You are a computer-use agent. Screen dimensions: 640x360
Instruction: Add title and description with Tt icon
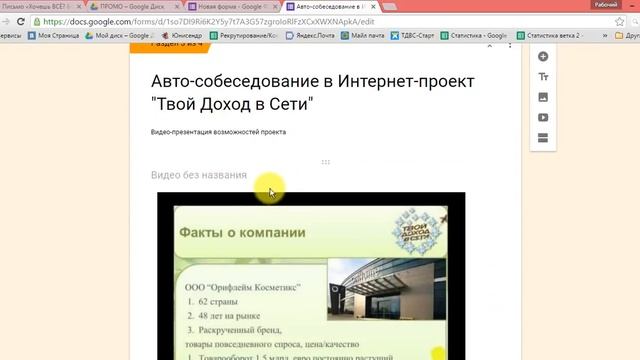click(543, 77)
